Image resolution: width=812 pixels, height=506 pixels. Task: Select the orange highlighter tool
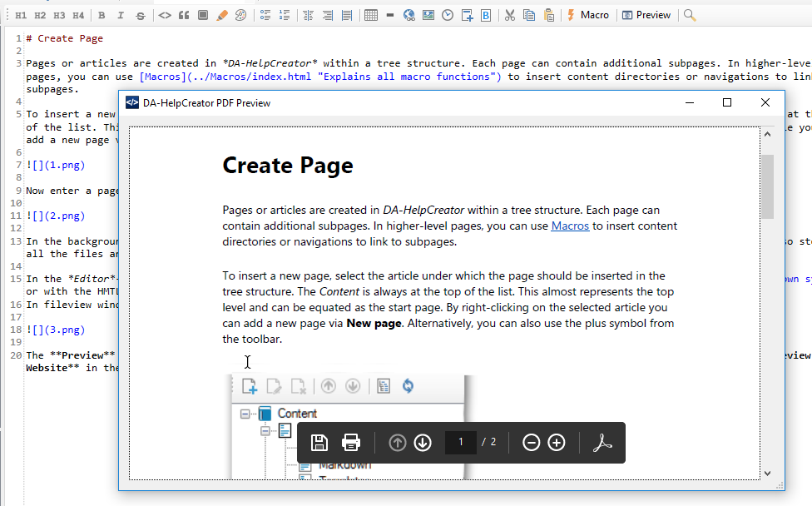pyautogui.click(x=222, y=16)
